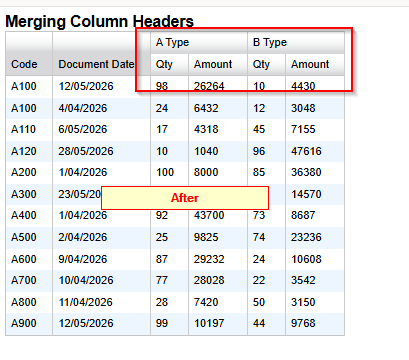Select quantity cell 77 in A700 row
The width and height of the screenshot is (409, 360).
click(x=170, y=280)
